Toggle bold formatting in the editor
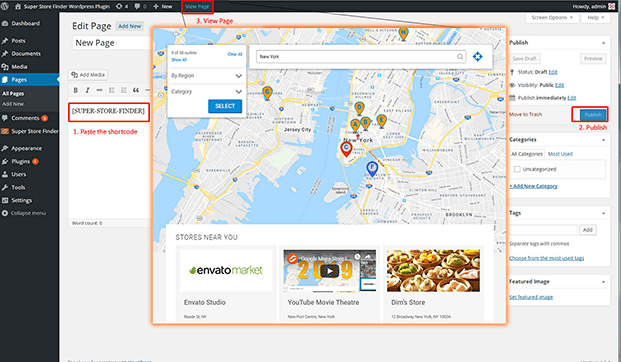Screen dimensions: 621x362 click(x=75, y=90)
